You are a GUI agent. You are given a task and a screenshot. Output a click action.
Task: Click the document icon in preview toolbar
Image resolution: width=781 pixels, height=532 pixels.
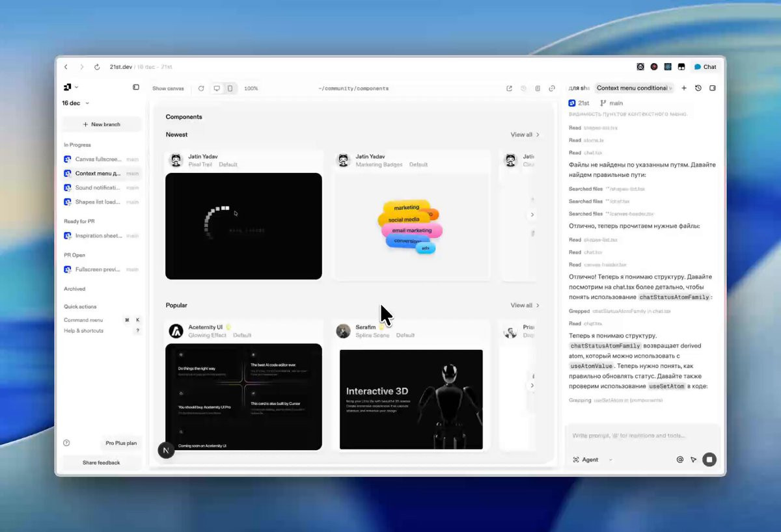[x=538, y=88]
